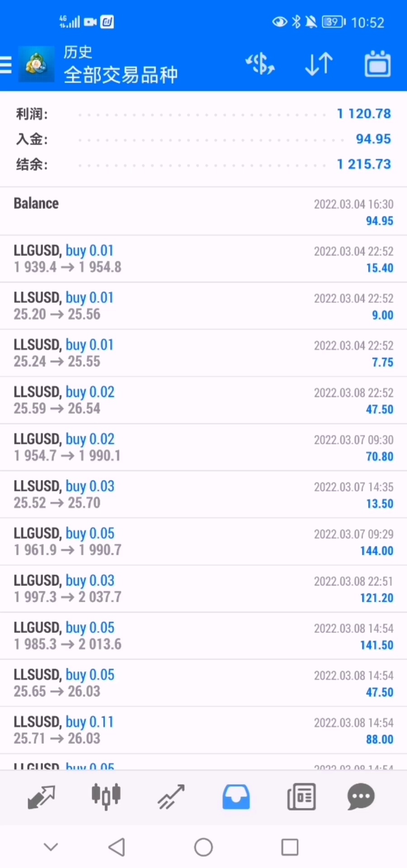Select the History inbox tab

(236, 797)
